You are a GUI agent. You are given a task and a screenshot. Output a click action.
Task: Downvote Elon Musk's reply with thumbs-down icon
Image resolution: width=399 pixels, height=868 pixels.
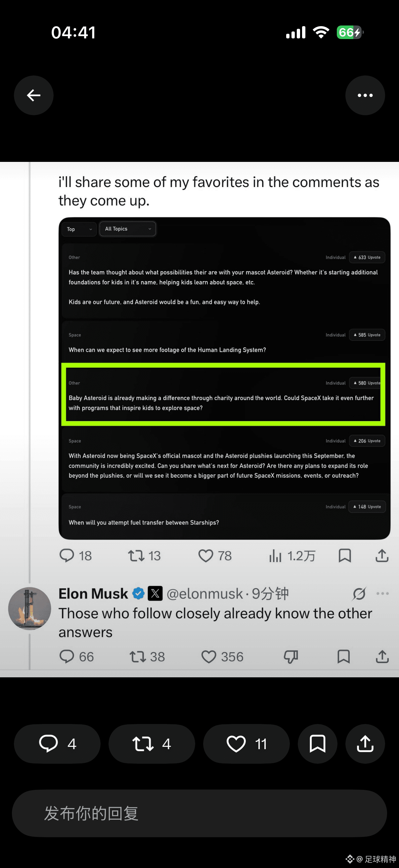291,657
